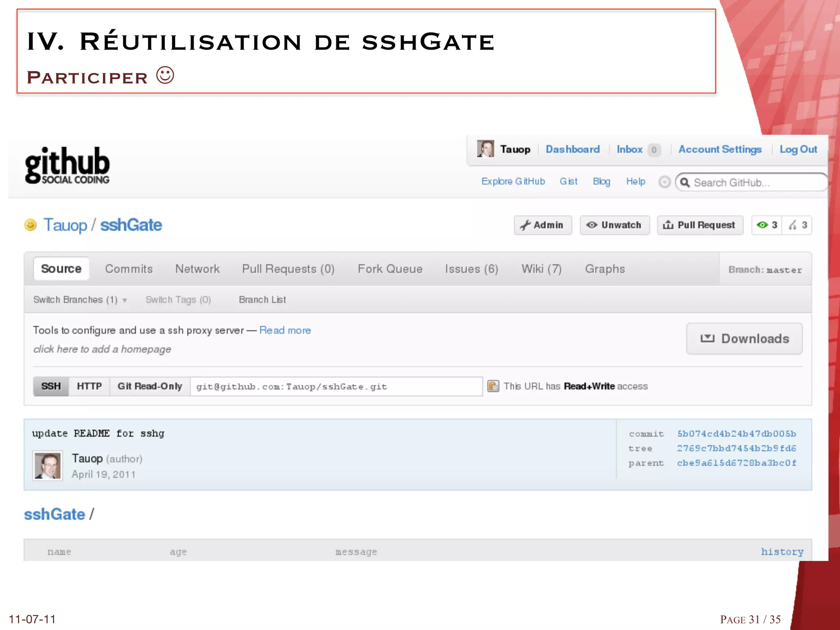Expand Switch Branches (1) dropdown

coord(80,300)
